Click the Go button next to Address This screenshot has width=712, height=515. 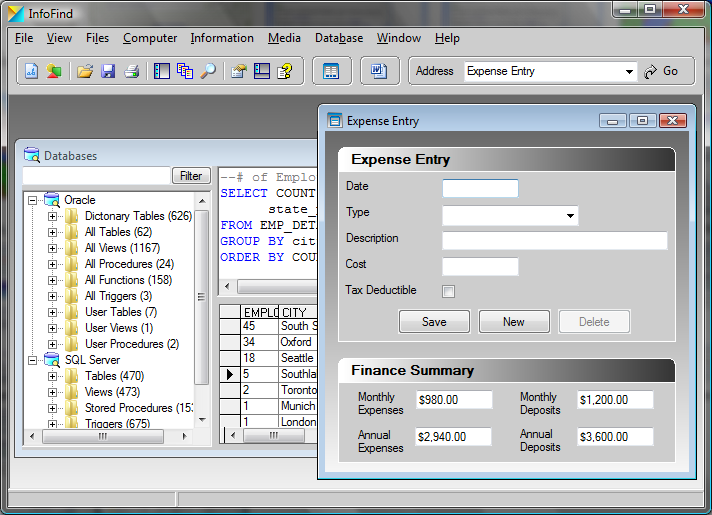point(662,71)
